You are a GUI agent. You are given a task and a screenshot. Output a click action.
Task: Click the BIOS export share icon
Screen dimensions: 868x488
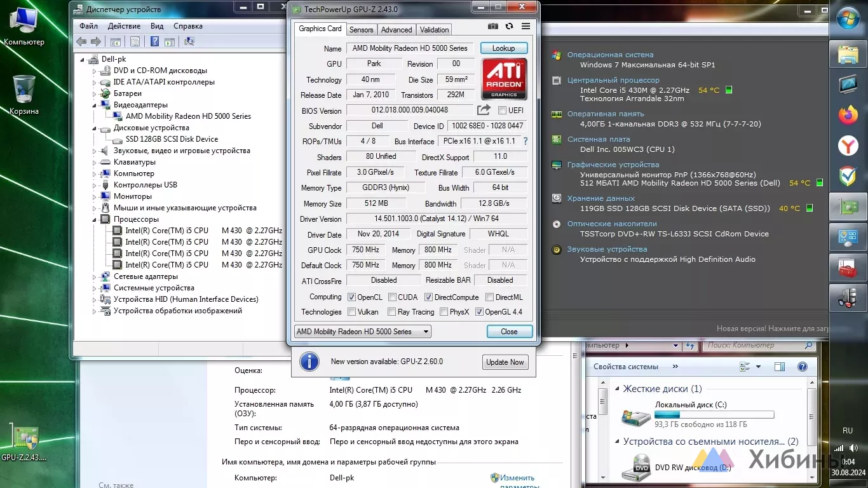click(484, 110)
